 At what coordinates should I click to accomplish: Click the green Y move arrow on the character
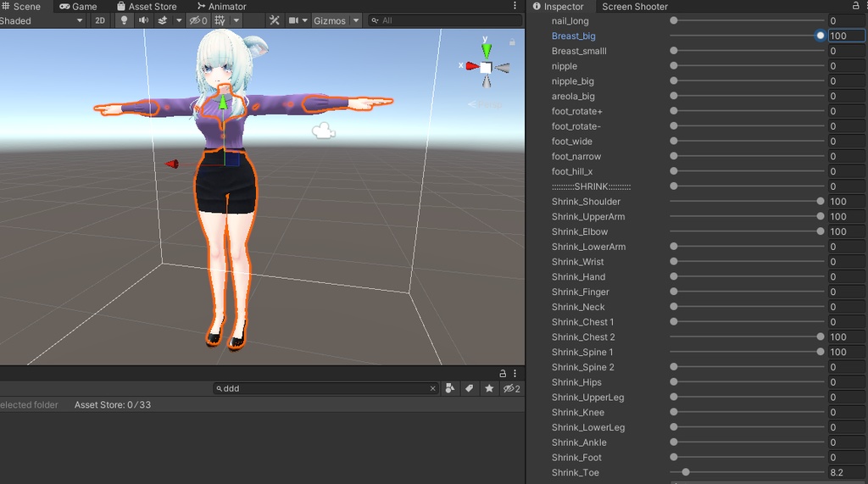click(x=223, y=103)
